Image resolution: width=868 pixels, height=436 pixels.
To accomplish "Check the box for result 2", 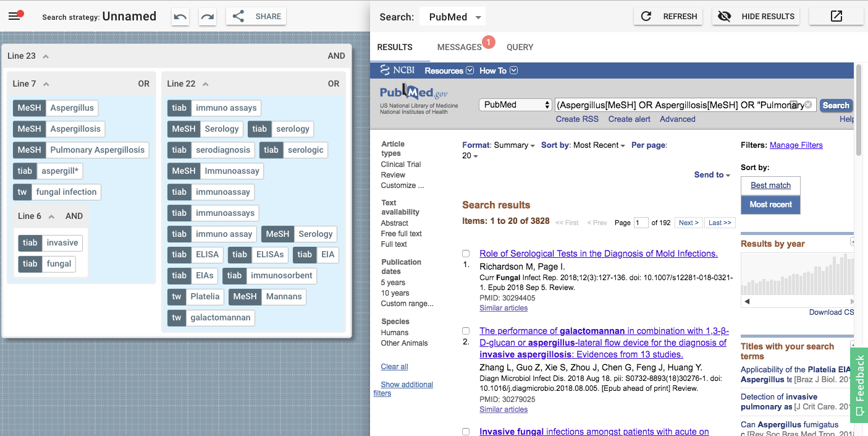I will pyautogui.click(x=466, y=331).
